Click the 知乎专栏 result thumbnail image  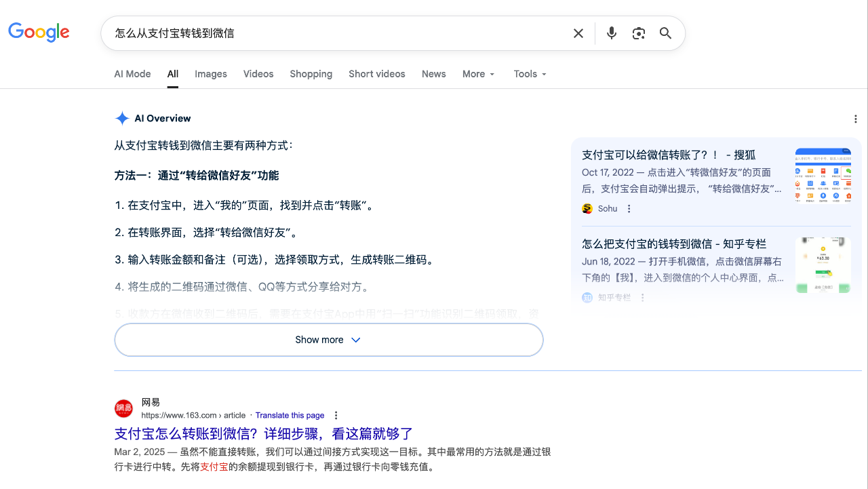823,265
